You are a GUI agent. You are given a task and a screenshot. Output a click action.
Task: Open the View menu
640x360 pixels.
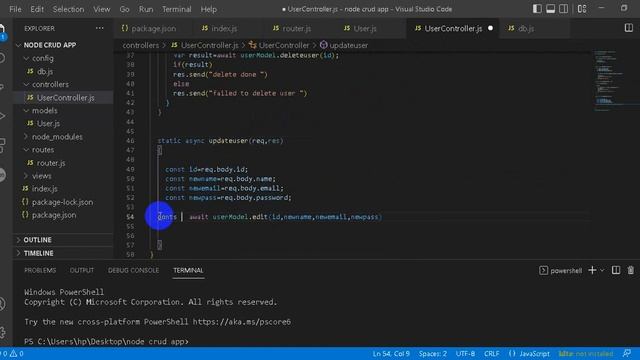[102, 9]
